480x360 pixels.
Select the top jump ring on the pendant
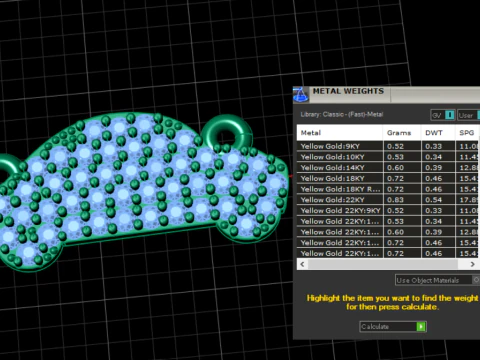tap(227, 133)
